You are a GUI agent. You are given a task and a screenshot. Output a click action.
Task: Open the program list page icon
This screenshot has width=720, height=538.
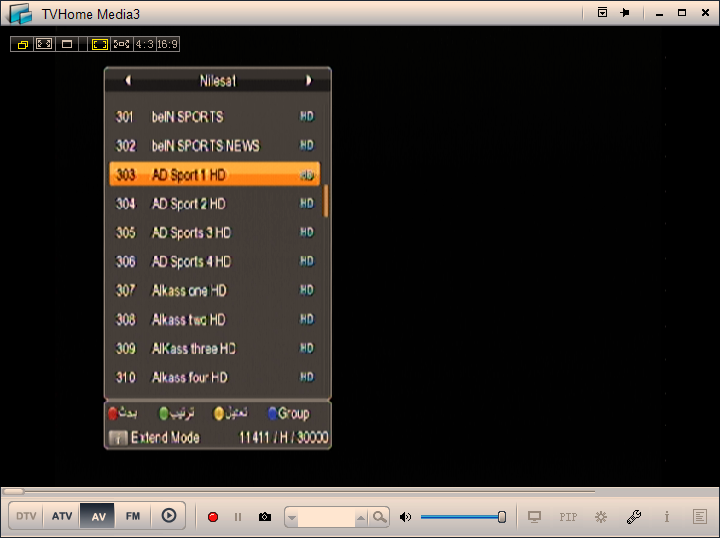pos(700,517)
